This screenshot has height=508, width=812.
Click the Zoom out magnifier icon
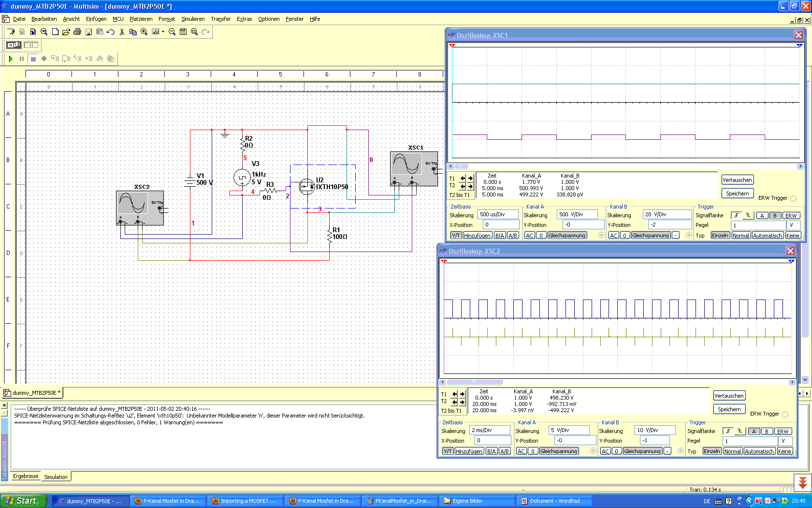(172, 32)
